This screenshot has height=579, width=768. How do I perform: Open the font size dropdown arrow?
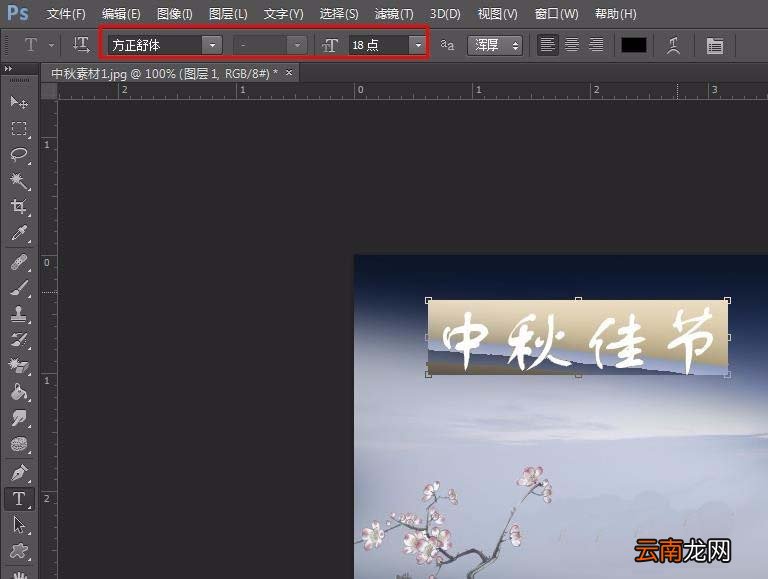[x=418, y=45]
